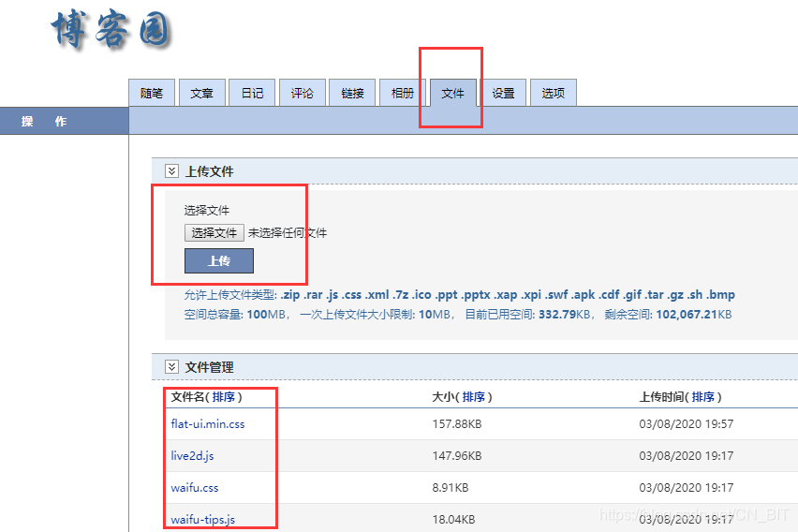The image size is (798, 532).
Task: Sort by 上传时间 using its 排序 link
Action: coord(703,396)
